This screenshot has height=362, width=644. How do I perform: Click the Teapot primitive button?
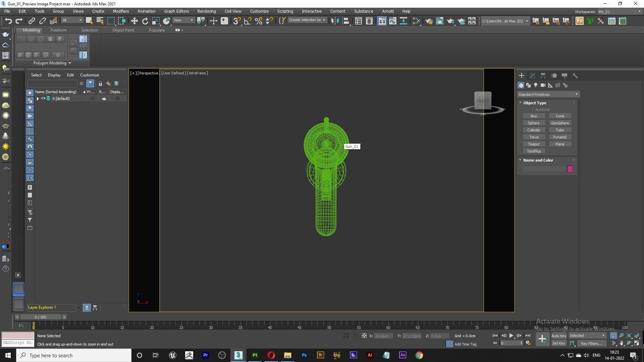(534, 144)
